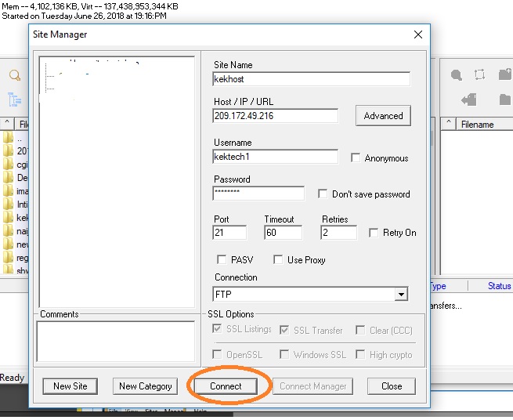Toggle the PASV mode checkbox
The height and width of the screenshot is (420, 513).
(221, 259)
